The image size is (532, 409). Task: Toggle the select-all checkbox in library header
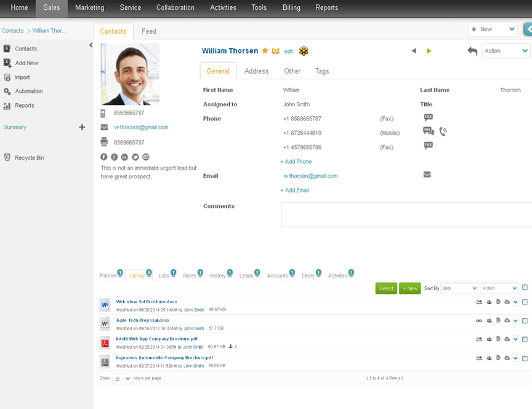point(525,287)
